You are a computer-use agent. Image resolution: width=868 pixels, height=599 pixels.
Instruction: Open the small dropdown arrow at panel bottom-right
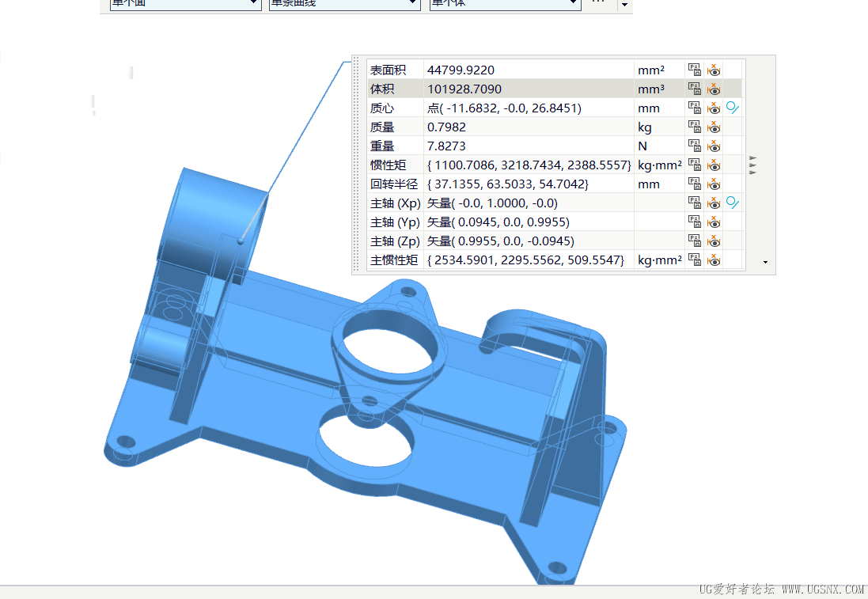(766, 263)
